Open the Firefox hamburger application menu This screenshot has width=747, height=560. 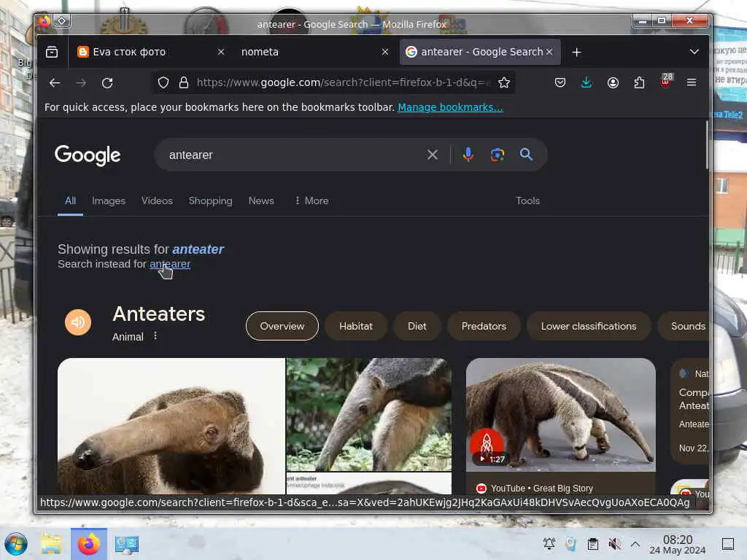pyautogui.click(x=692, y=83)
